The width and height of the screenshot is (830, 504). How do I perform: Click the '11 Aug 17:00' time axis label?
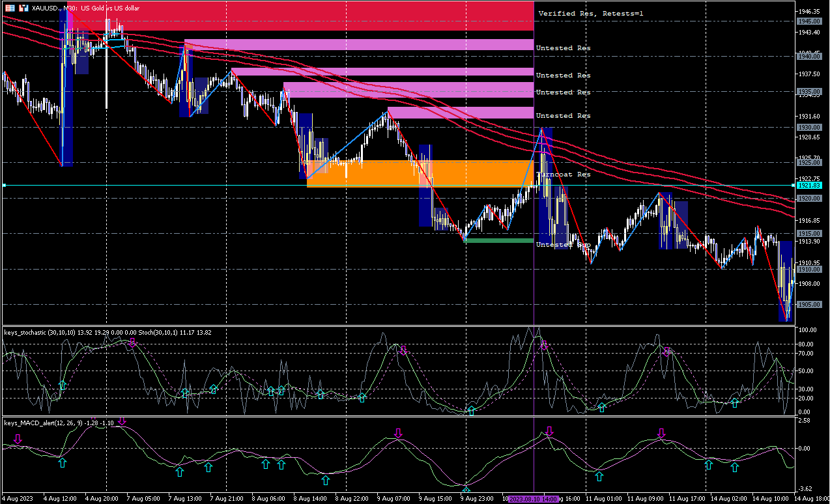686,499
